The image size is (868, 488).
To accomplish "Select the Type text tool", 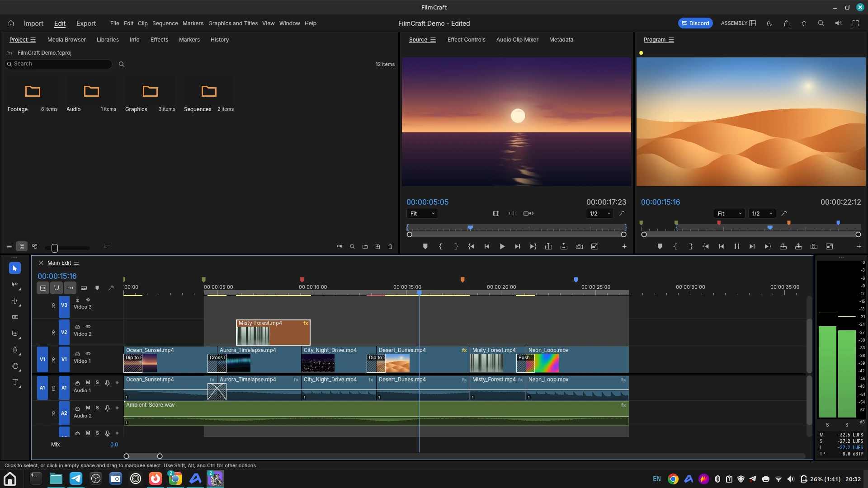I will (14, 382).
